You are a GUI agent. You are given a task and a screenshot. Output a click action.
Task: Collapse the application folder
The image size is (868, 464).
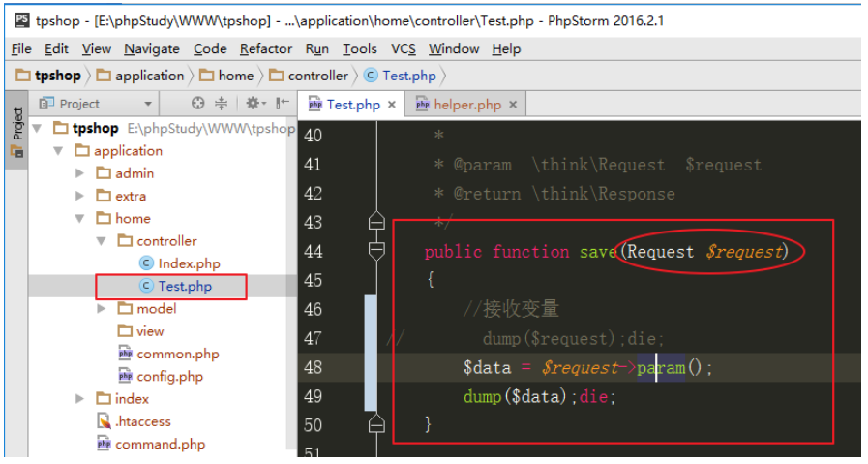[58, 151]
